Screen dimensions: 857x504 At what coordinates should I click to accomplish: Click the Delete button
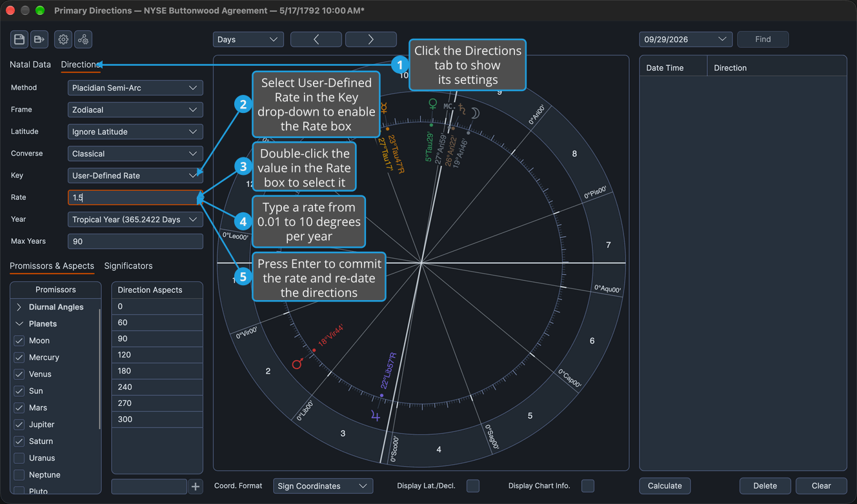pos(765,486)
